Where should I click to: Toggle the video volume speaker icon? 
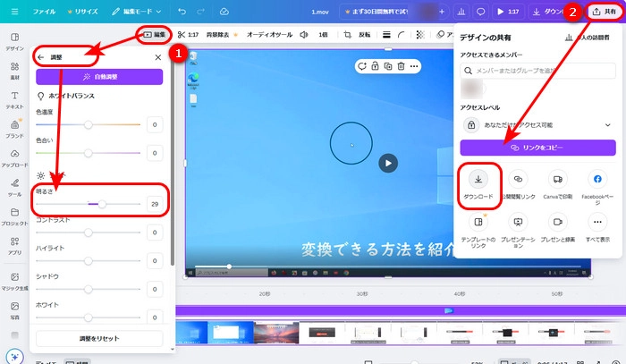point(304,35)
